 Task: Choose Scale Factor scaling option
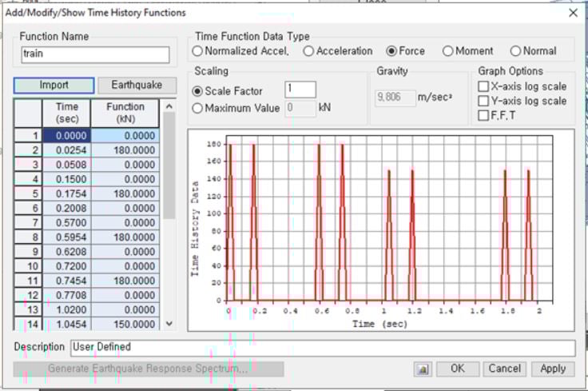pos(227,91)
